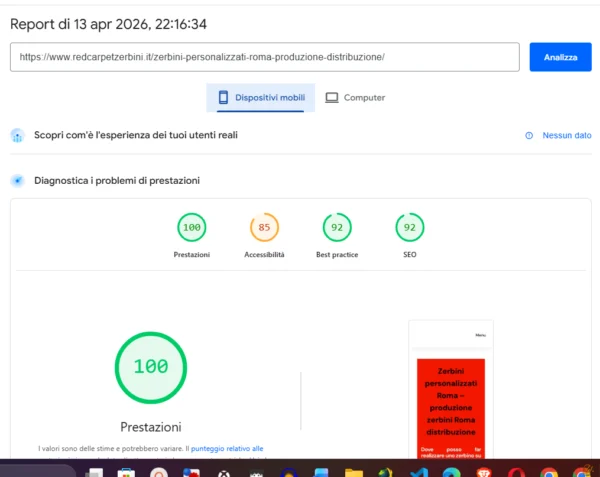
Task: Click the Zerbini personalizzati page screenshot thumbnail
Action: point(451,389)
